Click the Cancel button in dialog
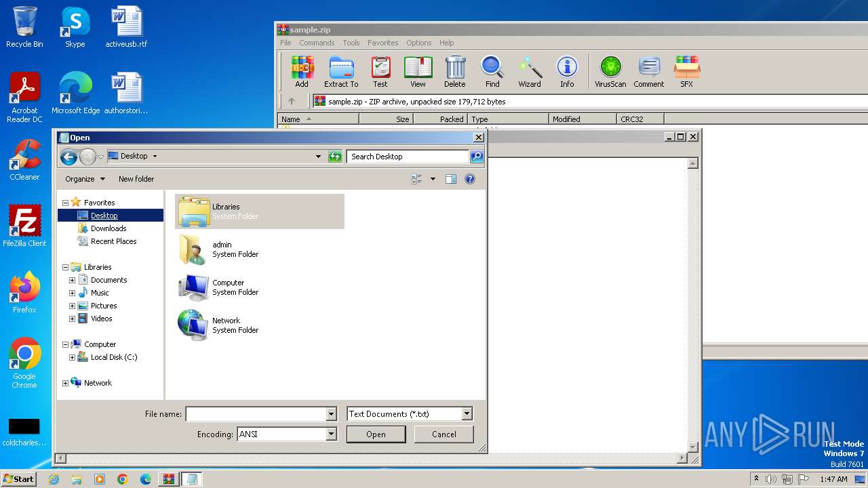This screenshot has width=868, height=488. point(444,434)
